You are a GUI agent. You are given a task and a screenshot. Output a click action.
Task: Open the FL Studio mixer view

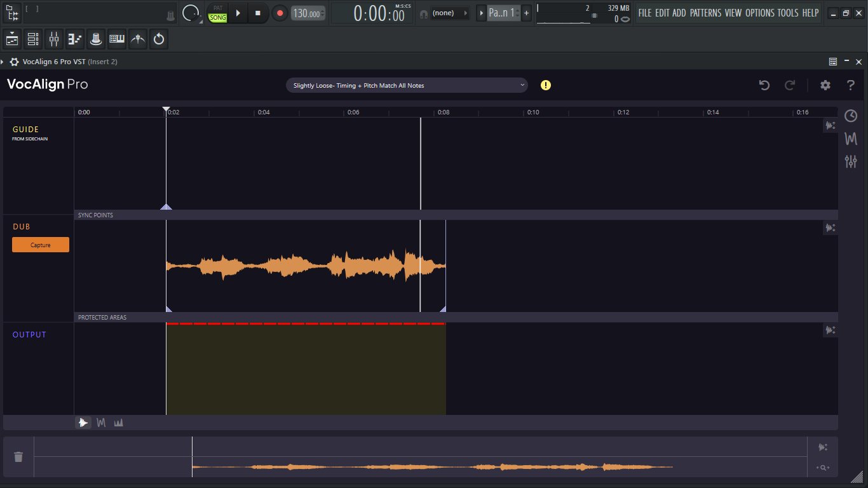[x=54, y=39]
